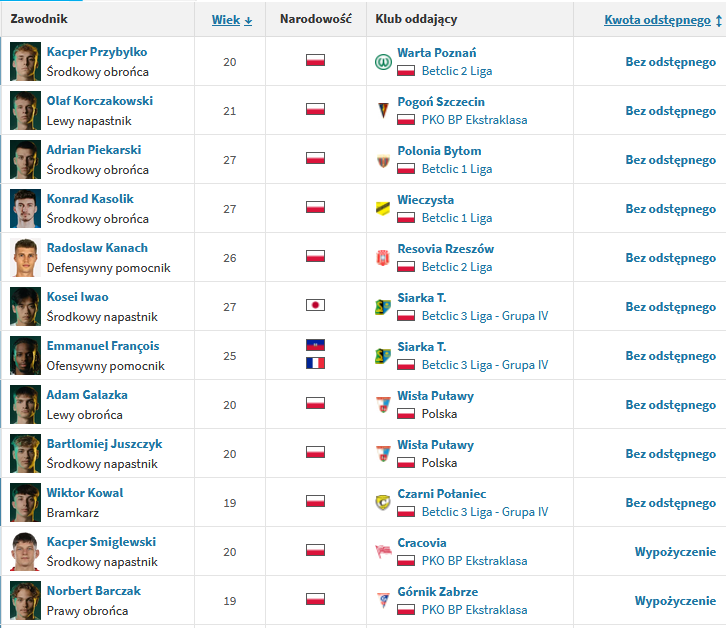Open Radoslaw Kanach player profile
This screenshot has width=726, height=628.
97,248
